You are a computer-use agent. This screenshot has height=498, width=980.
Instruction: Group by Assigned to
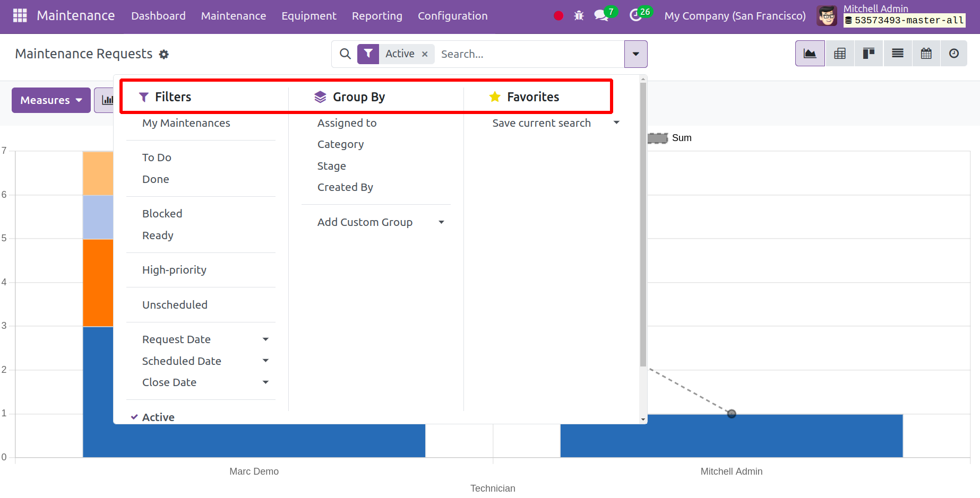[x=347, y=123]
